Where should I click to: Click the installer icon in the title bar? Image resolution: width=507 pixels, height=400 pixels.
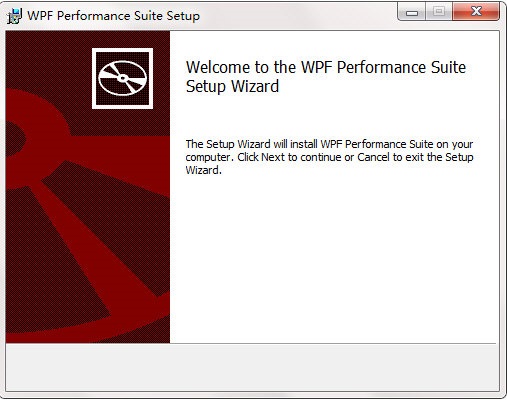(14, 16)
